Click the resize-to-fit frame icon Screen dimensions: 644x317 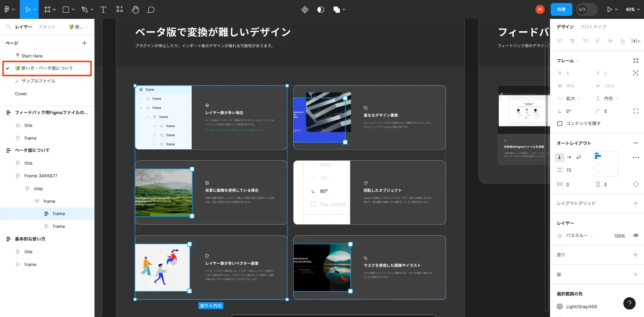coord(636,61)
